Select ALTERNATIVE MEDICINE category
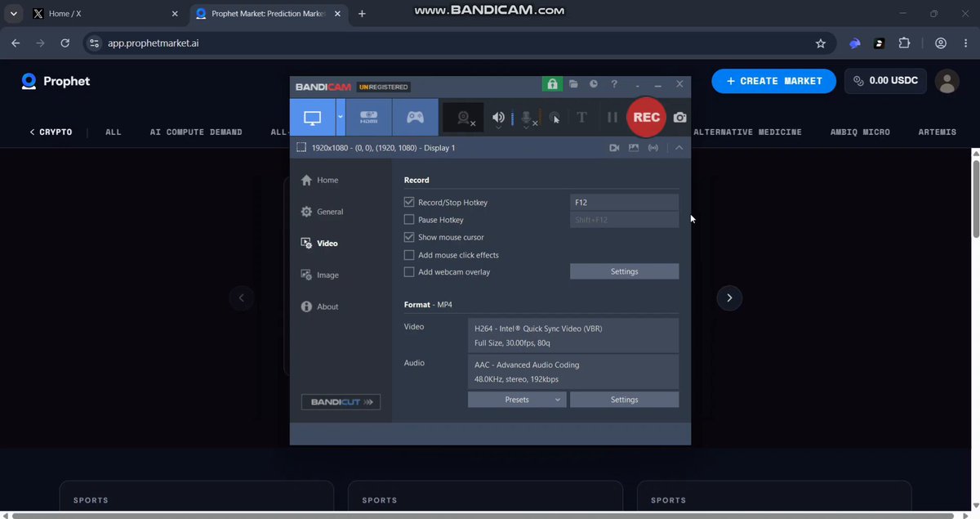Image resolution: width=980 pixels, height=519 pixels. pos(747,132)
